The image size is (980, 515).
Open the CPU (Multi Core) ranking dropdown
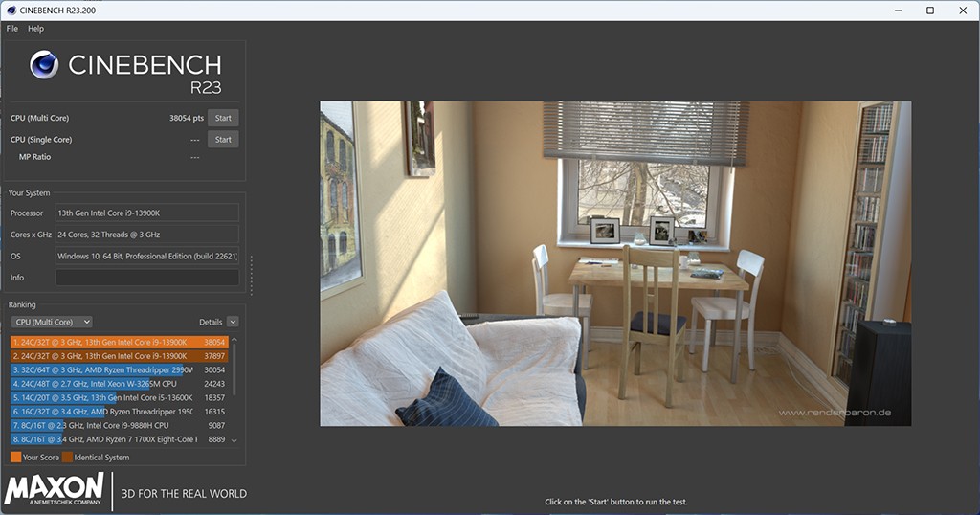pyautogui.click(x=52, y=322)
